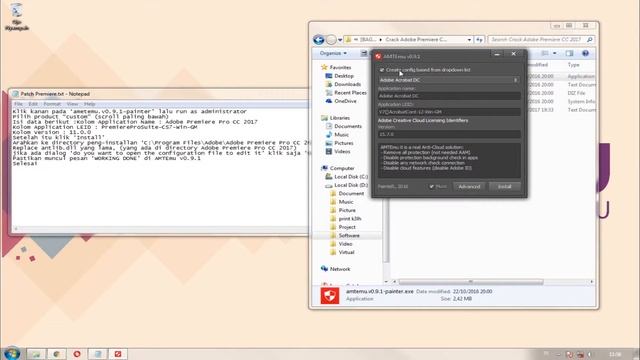Click the horizontal scrollbar in Explorer file list
This screenshot has height=360, width=640.
471,282
